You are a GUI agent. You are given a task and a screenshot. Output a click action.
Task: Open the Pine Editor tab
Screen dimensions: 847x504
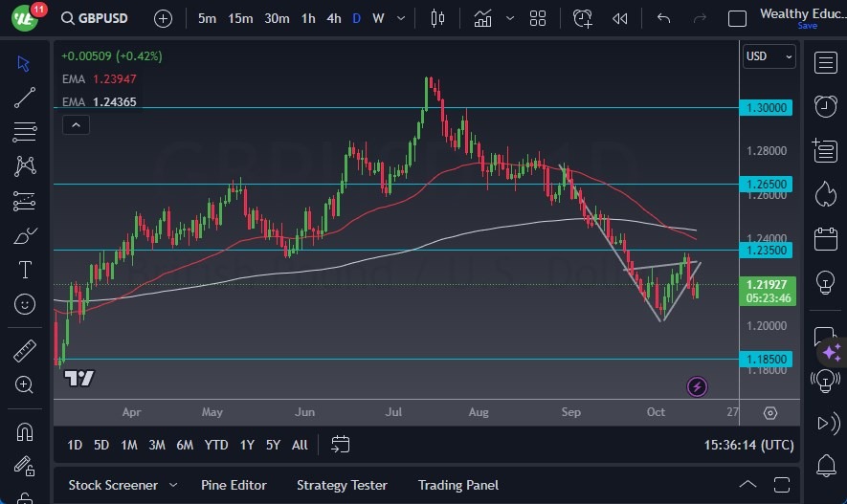234,485
